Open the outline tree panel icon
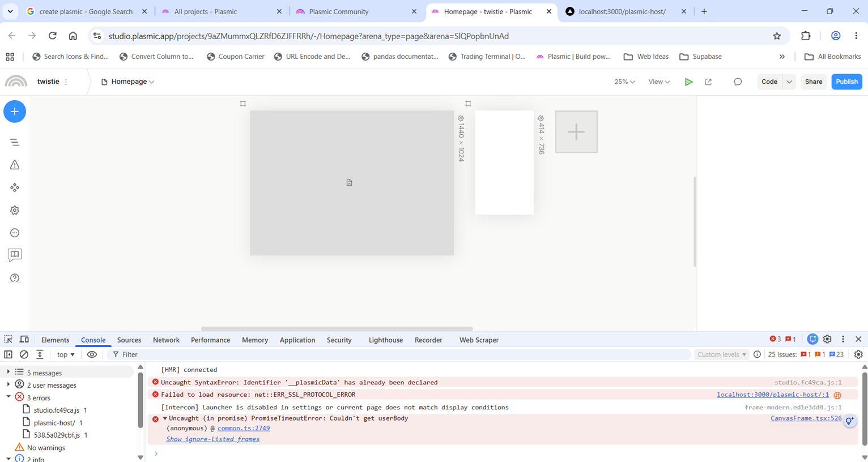This screenshot has height=462, width=868. (15, 142)
